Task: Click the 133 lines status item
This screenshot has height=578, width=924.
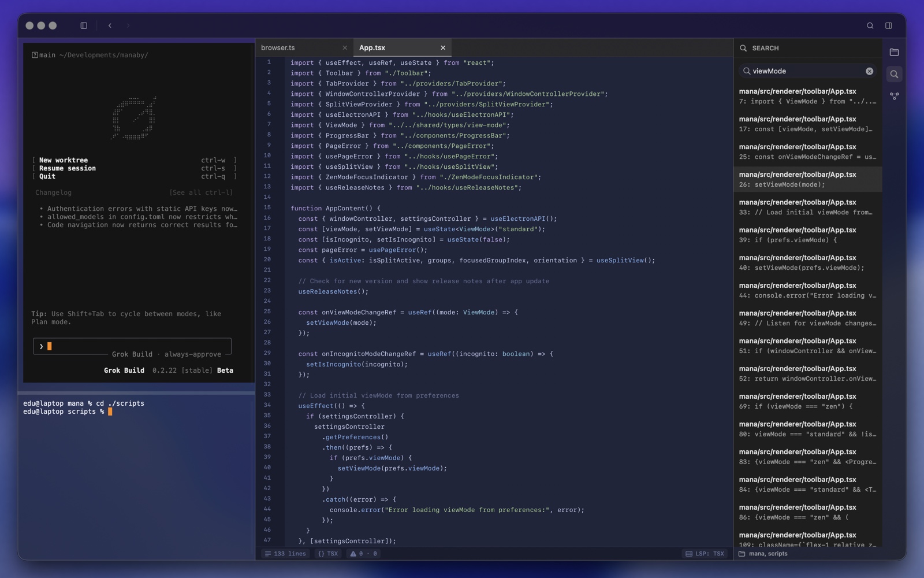Action: coord(285,554)
